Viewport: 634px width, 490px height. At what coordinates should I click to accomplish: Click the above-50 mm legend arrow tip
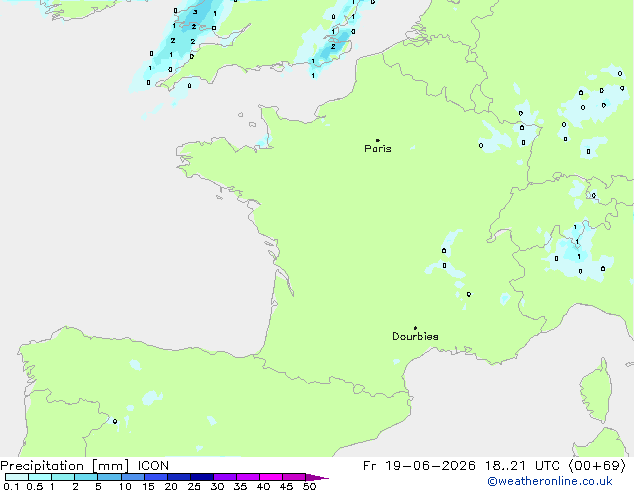(x=317, y=477)
